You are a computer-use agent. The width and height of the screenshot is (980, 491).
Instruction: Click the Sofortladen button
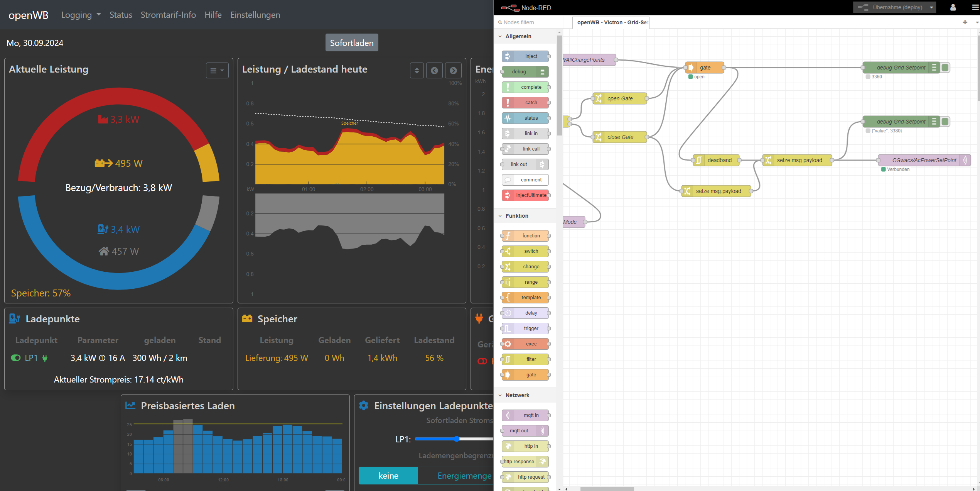(x=351, y=43)
